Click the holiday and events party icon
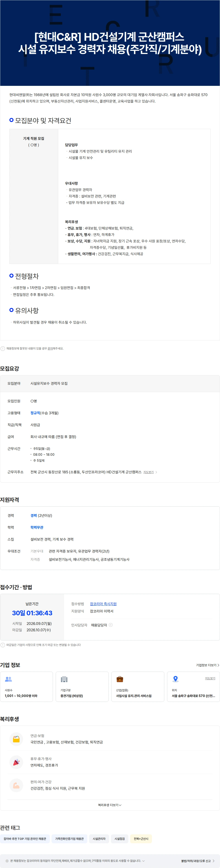This screenshot has height=868, width=220. [x=16, y=762]
